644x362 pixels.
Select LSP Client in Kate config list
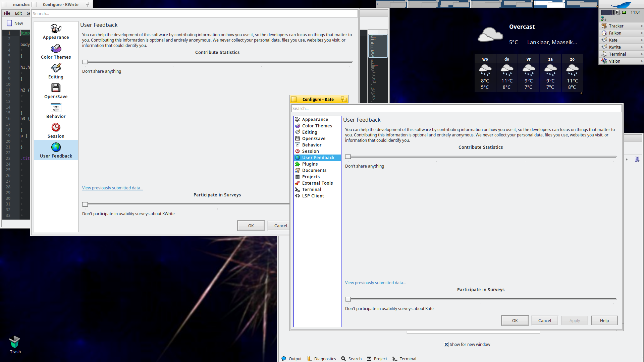pyautogui.click(x=317, y=196)
